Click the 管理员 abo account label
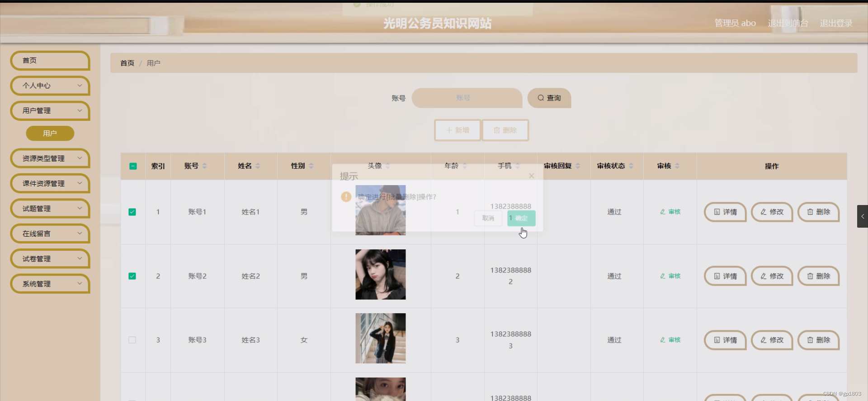The height and width of the screenshot is (401, 868). click(735, 23)
